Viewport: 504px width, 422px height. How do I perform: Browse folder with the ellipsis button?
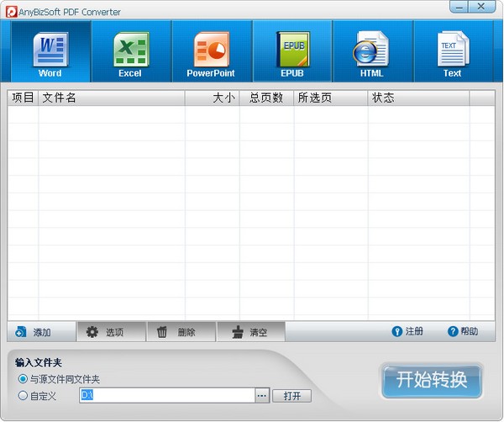click(x=262, y=395)
